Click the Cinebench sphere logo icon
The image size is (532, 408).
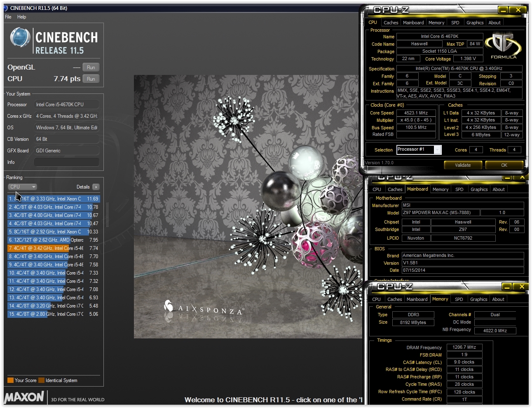tap(20, 37)
